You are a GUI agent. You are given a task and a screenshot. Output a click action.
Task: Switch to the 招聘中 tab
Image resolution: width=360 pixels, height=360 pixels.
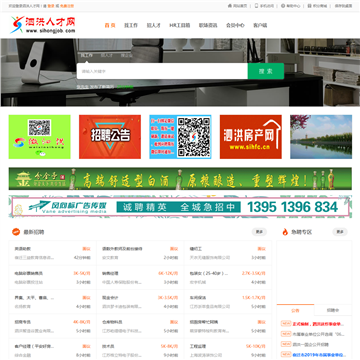pyautogui.click(x=333, y=310)
